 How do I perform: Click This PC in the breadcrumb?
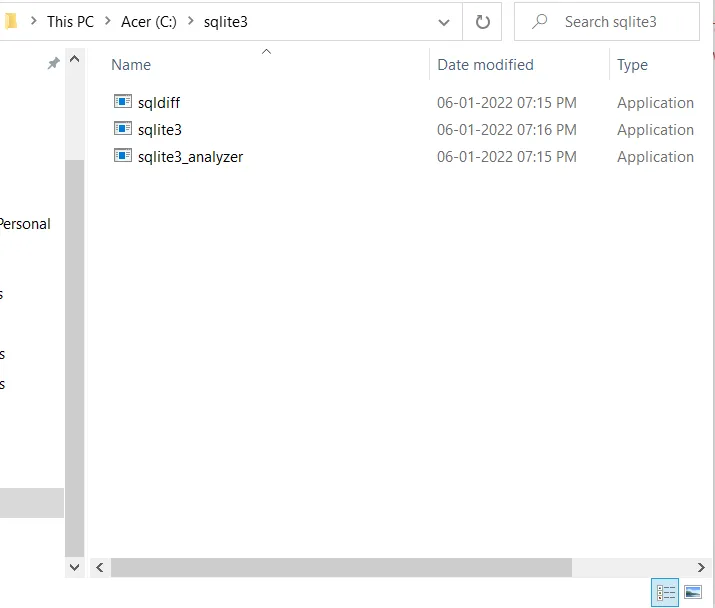tap(70, 21)
